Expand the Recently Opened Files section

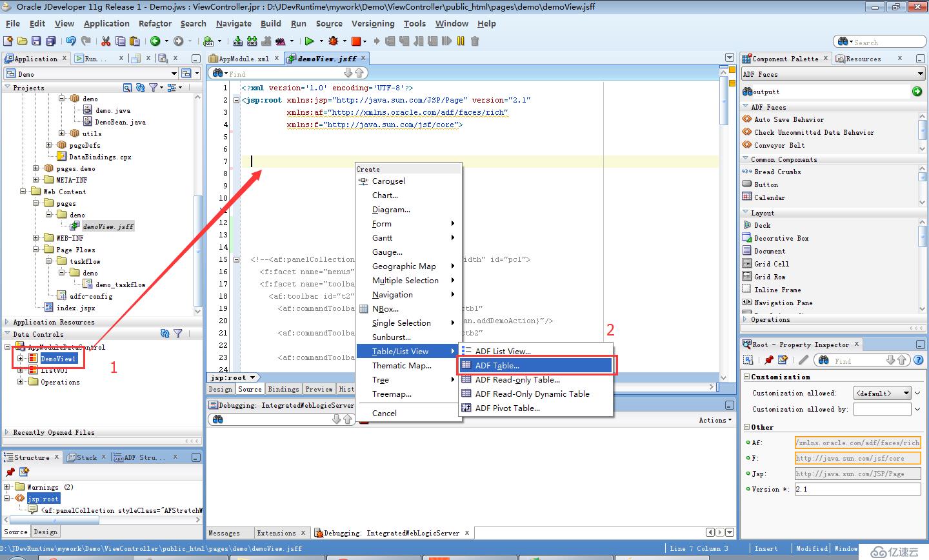(7, 432)
